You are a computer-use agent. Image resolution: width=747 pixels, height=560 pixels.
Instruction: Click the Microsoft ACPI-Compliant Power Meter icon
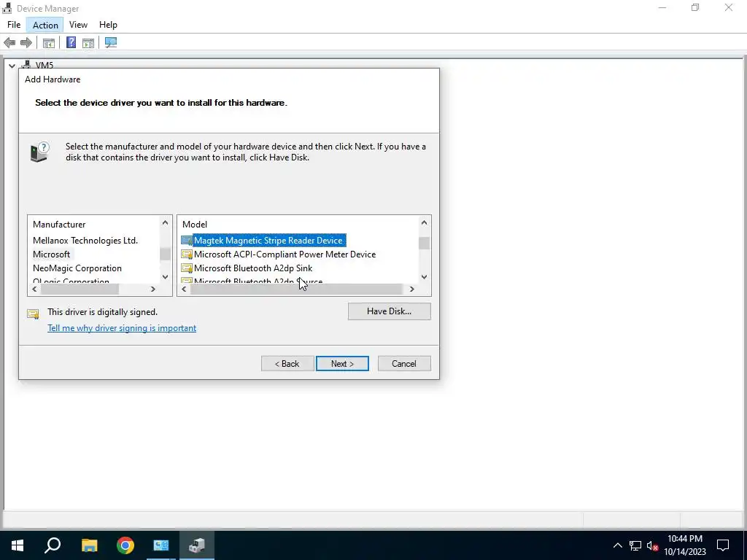pos(187,254)
